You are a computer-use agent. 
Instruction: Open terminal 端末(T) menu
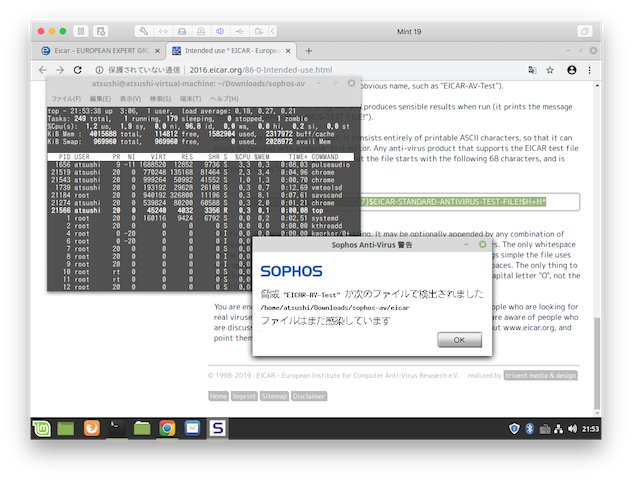[x=190, y=99]
